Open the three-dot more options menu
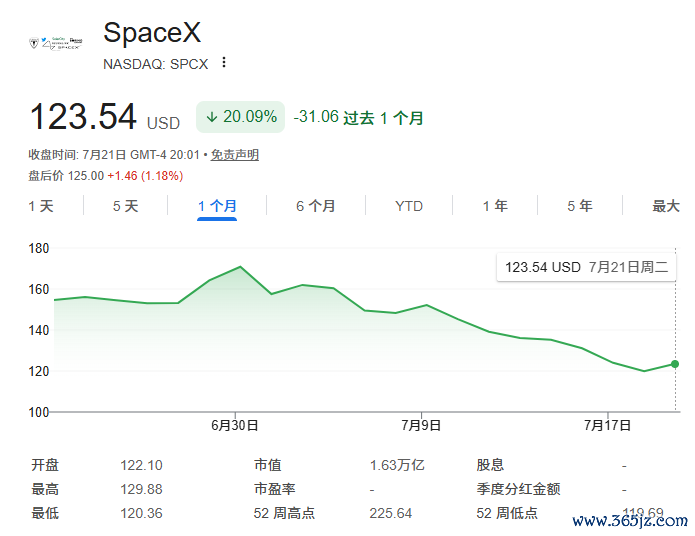 point(224,63)
